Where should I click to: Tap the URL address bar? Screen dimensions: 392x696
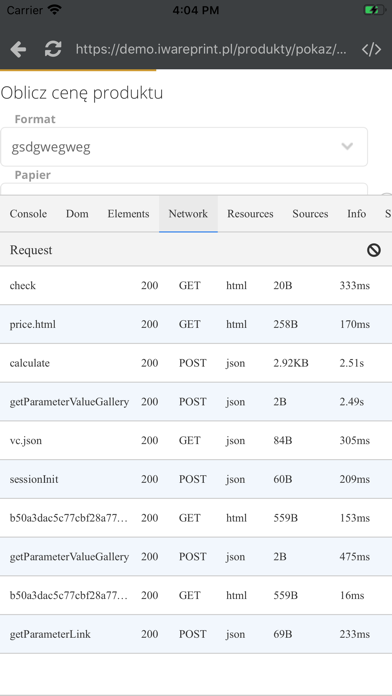pyautogui.click(x=211, y=49)
